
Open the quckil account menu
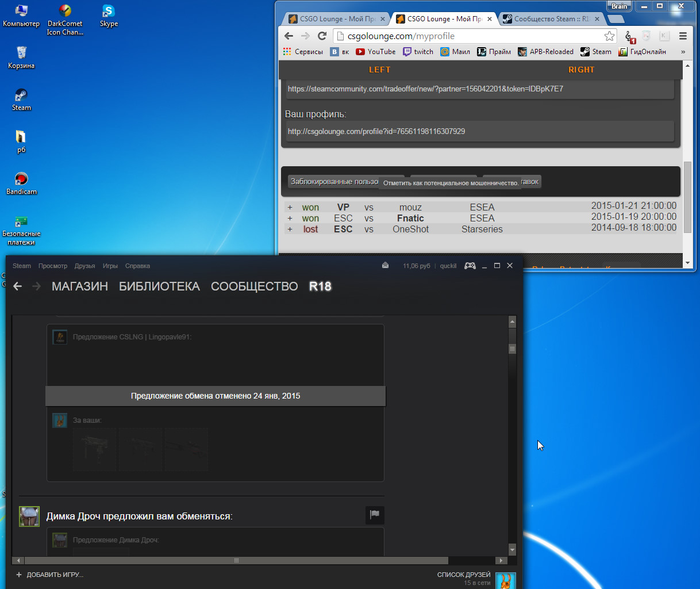tap(448, 266)
